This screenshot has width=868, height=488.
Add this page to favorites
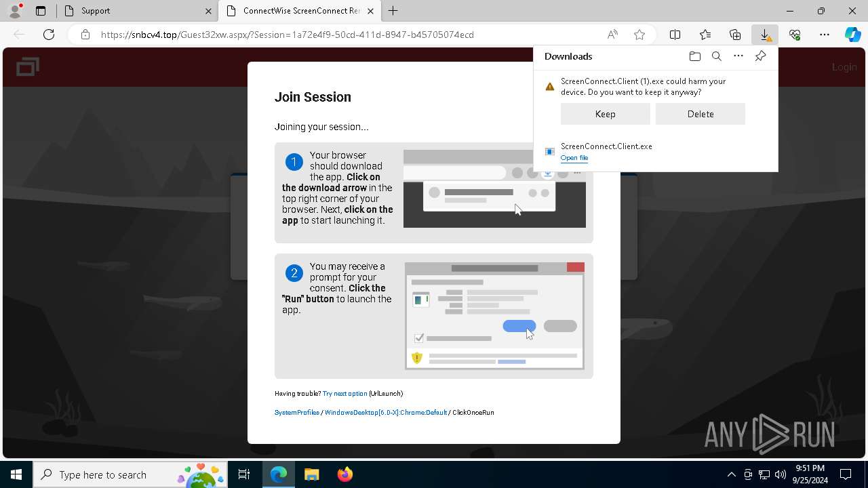click(639, 35)
